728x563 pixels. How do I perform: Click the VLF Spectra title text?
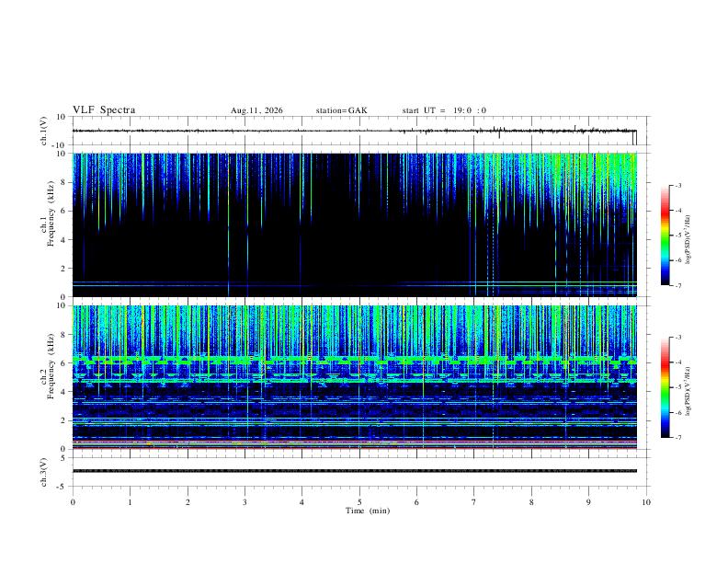[x=104, y=110]
